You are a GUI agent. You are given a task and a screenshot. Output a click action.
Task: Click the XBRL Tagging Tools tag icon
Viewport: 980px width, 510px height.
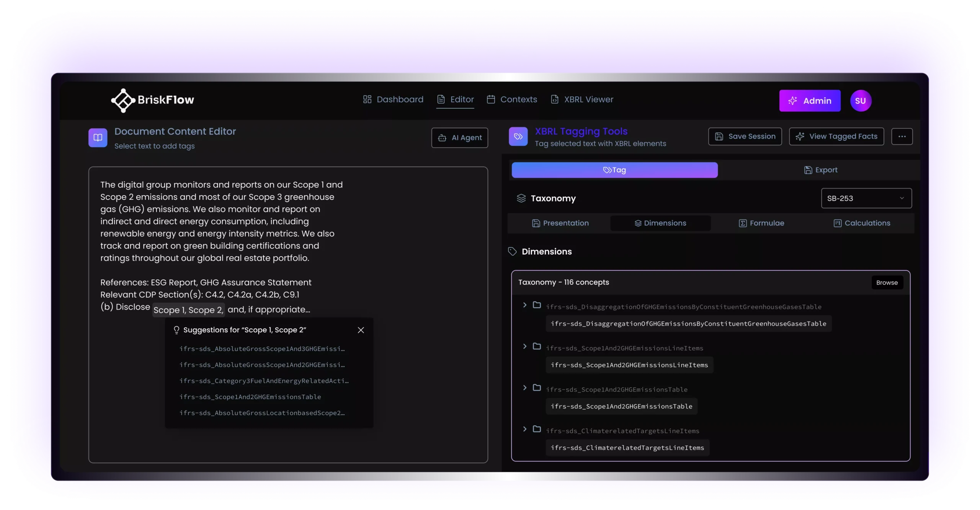pyautogui.click(x=518, y=137)
